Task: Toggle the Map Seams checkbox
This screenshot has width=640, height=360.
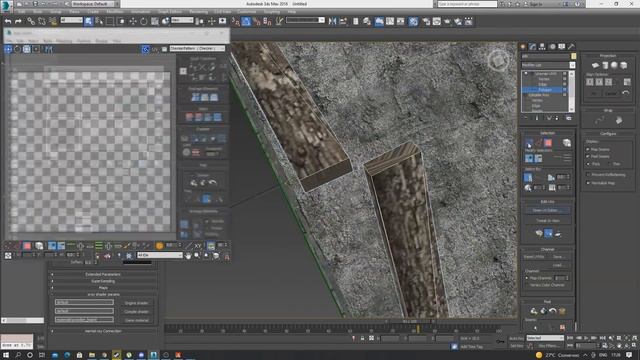Action: click(x=588, y=149)
